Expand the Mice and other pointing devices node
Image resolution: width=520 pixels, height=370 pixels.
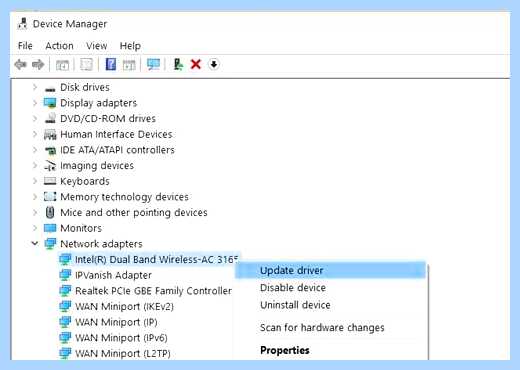coord(35,212)
